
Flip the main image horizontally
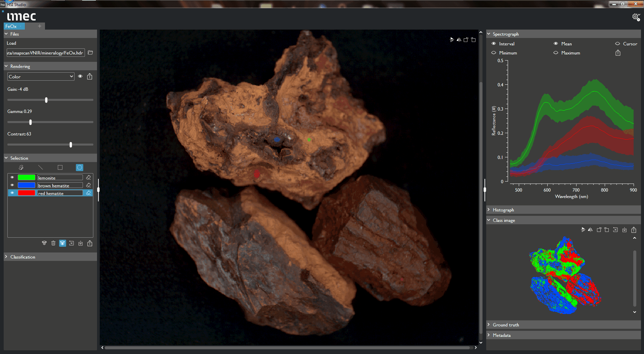[x=459, y=39]
